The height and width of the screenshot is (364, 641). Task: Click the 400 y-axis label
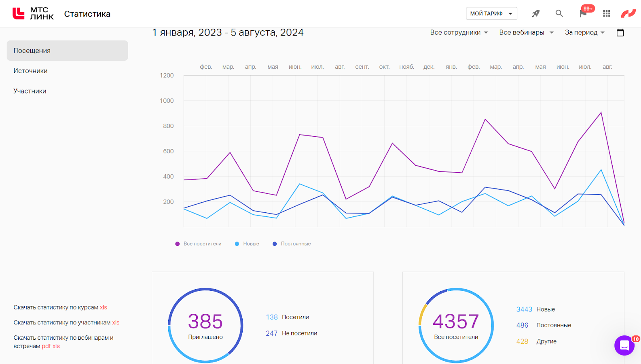pos(168,177)
